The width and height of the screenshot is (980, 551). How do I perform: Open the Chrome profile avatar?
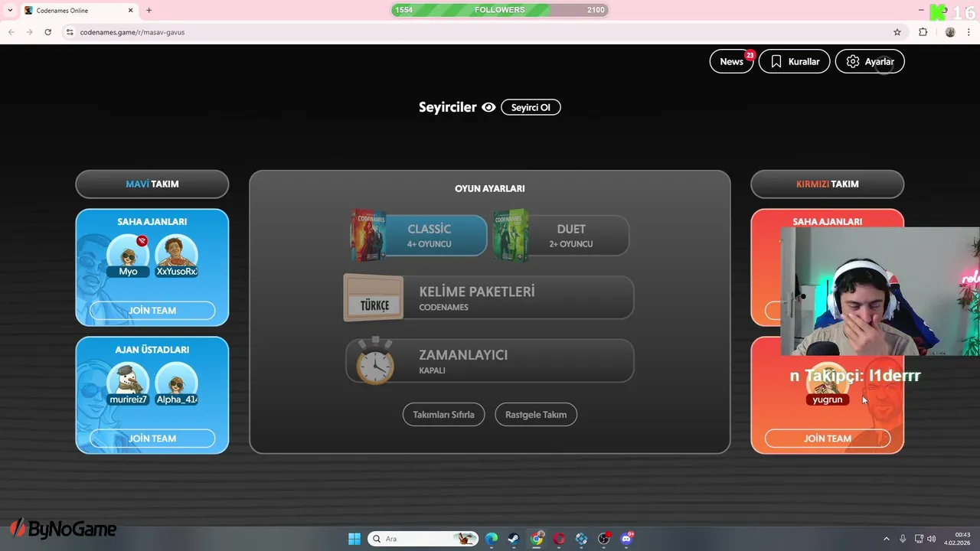click(x=950, y=32)
